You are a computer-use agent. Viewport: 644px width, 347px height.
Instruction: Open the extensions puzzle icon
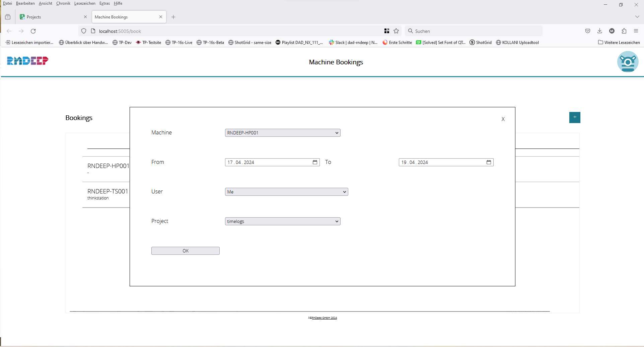624,31
